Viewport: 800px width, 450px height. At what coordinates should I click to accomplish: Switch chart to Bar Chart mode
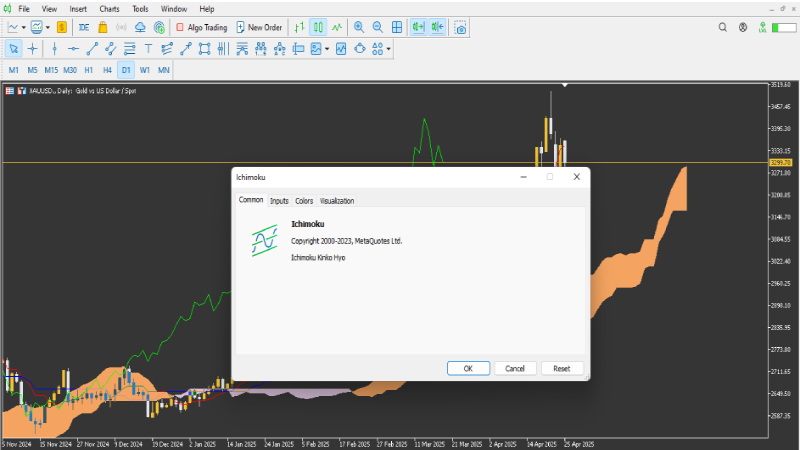pyautogui.click(x=299, y=28)
